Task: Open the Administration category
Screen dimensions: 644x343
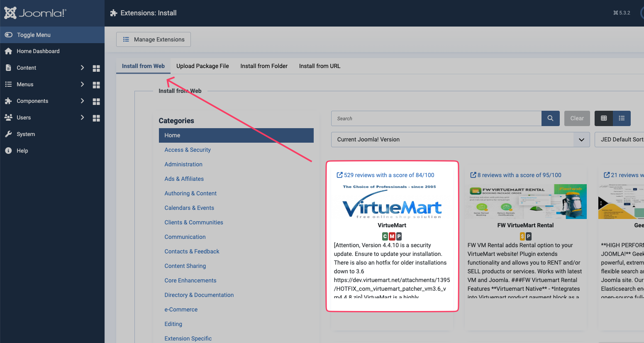Action: pos(183,164)
